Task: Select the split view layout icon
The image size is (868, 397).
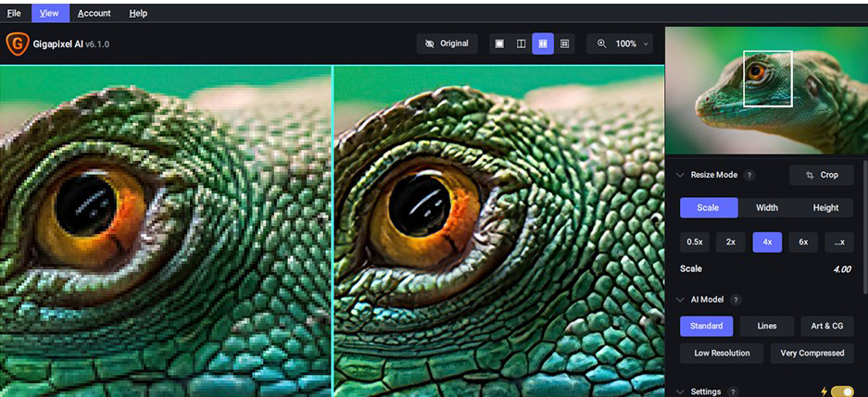Action: [521, 43]
